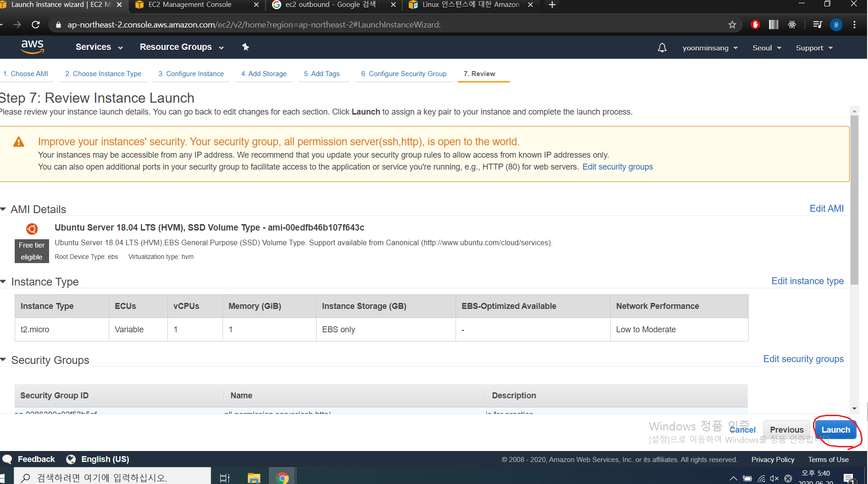868x484 pixels.
Task: Collapse the AMI Details section
Action: pyautogui.click(x=3, y=209)
